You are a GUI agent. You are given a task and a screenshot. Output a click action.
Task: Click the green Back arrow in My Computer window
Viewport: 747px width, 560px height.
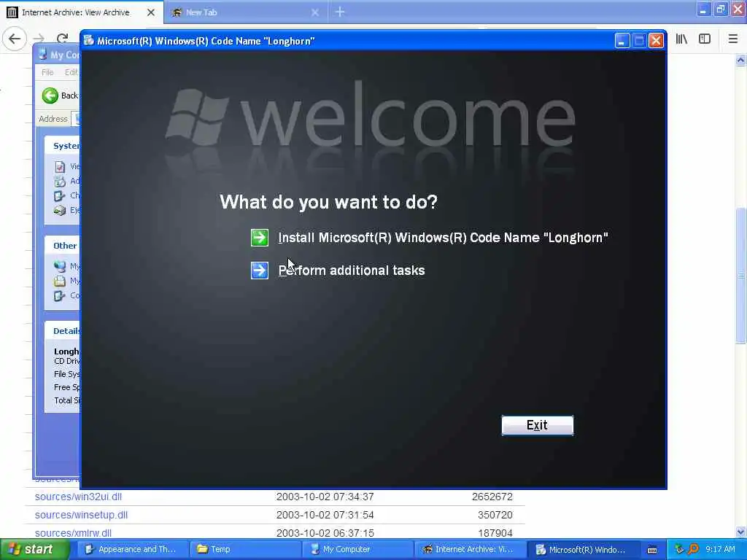[x=50, y=96]
